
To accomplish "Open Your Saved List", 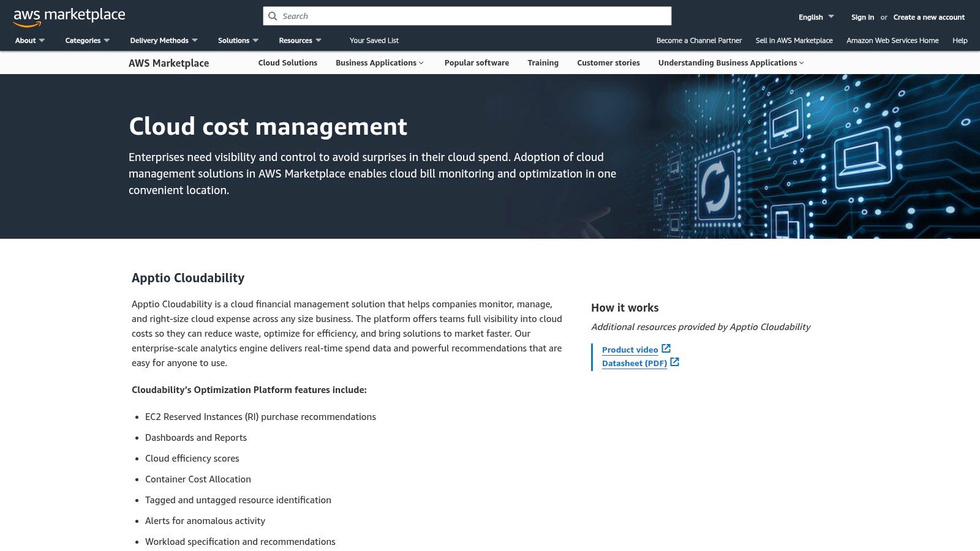I will pos(374,40).
